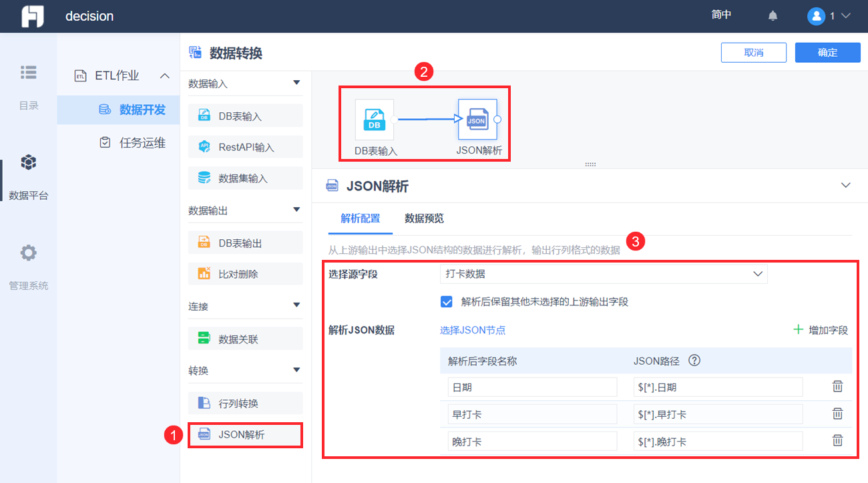Open the 数据平台 sidebar icon
Screen dimensions: 868x483
click(x=29, y=162)
